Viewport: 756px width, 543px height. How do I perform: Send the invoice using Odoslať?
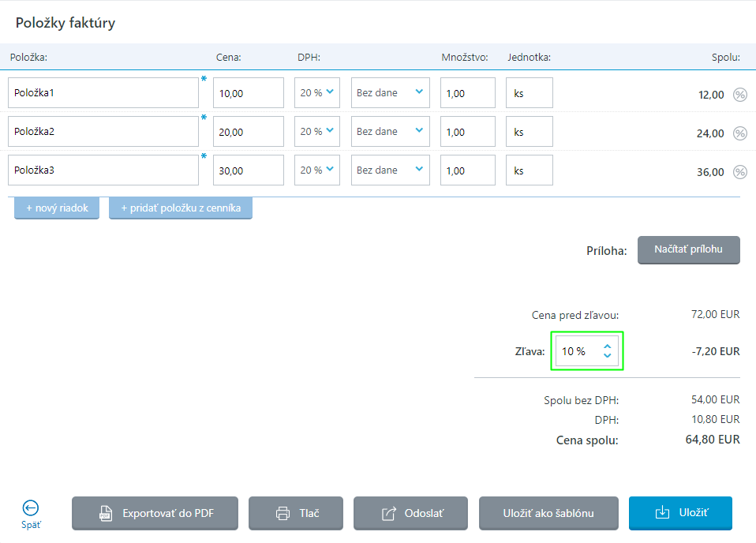click(x=410, y=513)
